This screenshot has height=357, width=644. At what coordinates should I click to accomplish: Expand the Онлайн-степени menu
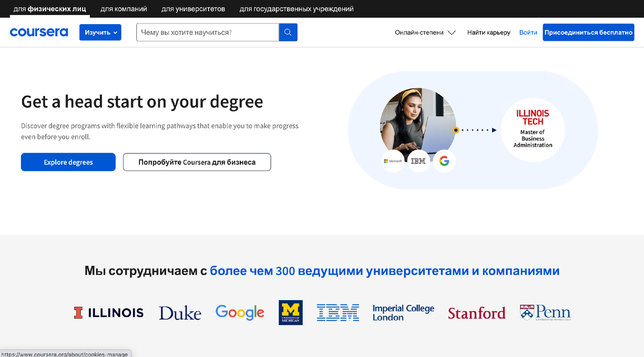tap(425, 32)
